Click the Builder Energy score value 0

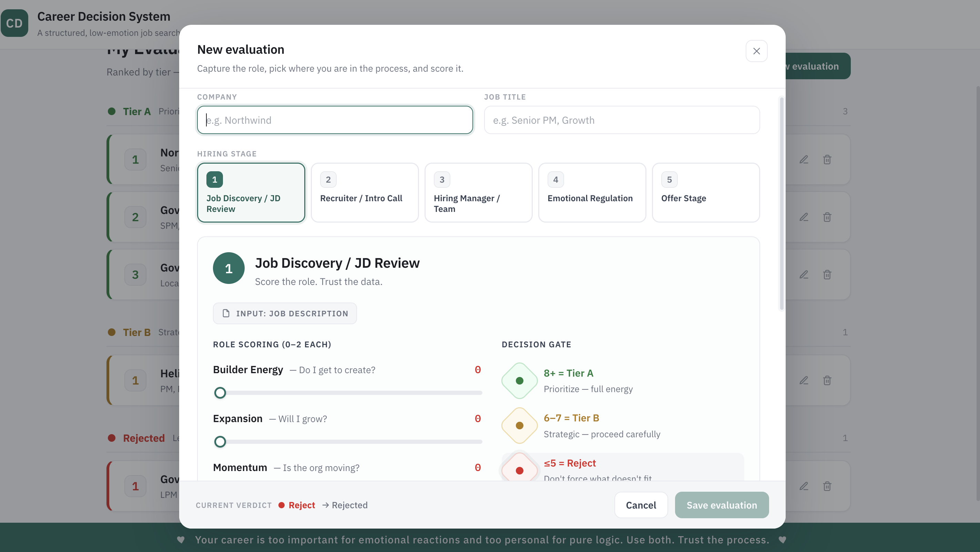(478, 370)
